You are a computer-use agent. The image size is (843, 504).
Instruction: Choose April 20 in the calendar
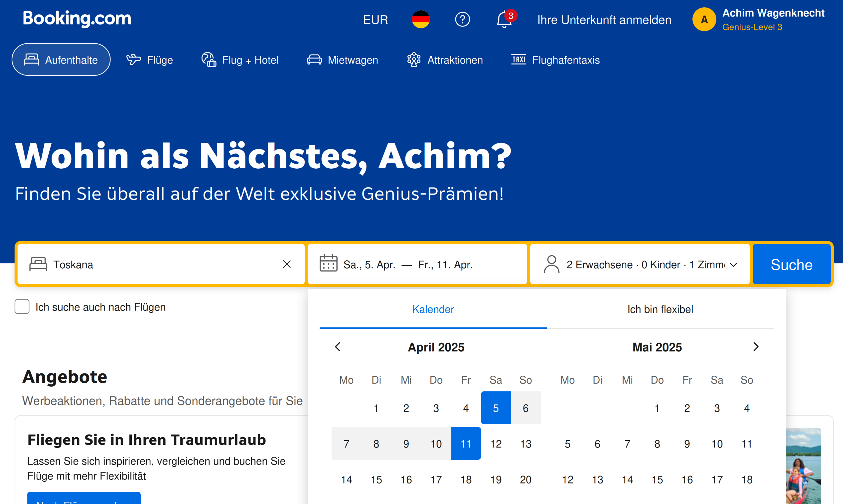[526, 479]
